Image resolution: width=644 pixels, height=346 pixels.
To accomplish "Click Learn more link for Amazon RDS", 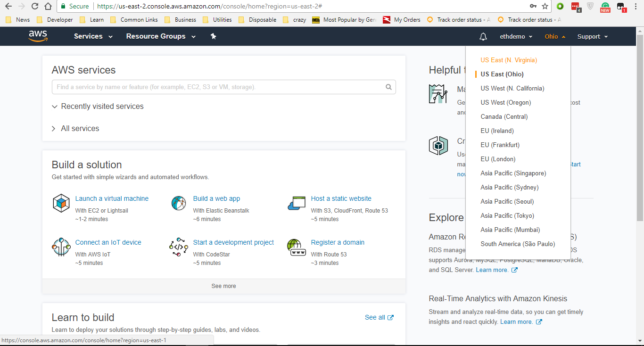I will [492, 270].
